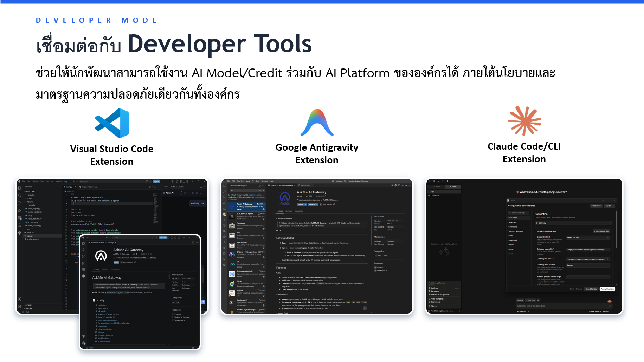
Task: Click Save Changes button in Claude dialog
Action: (591, 289)
